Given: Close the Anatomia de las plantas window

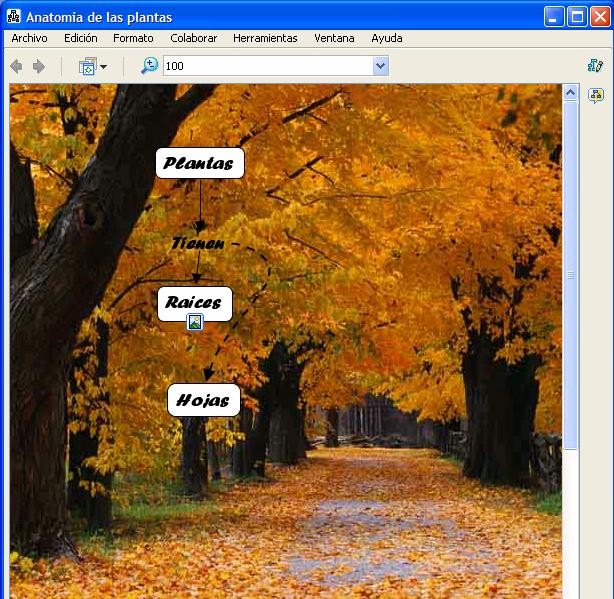Looking at the screenshot, I should pyautogui.click(x=600, y=17).
